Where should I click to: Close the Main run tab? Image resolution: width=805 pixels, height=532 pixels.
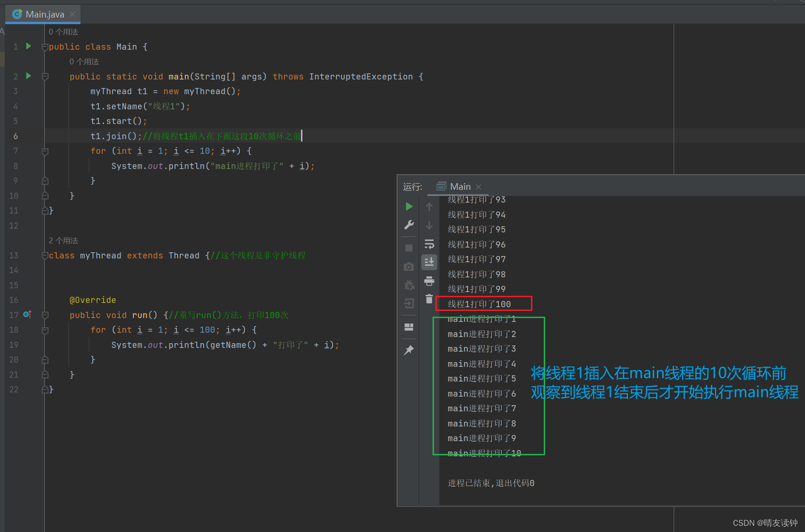click(x=478, y=187)
